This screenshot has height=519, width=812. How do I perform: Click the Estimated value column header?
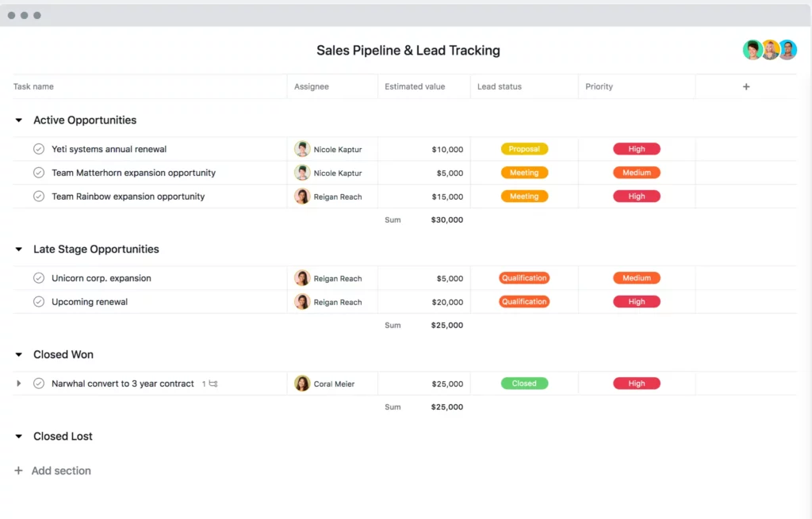(415, 86)
